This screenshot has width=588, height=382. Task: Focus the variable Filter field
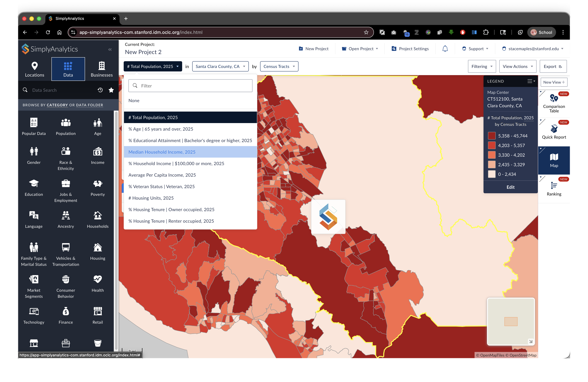tap(190, 86)
